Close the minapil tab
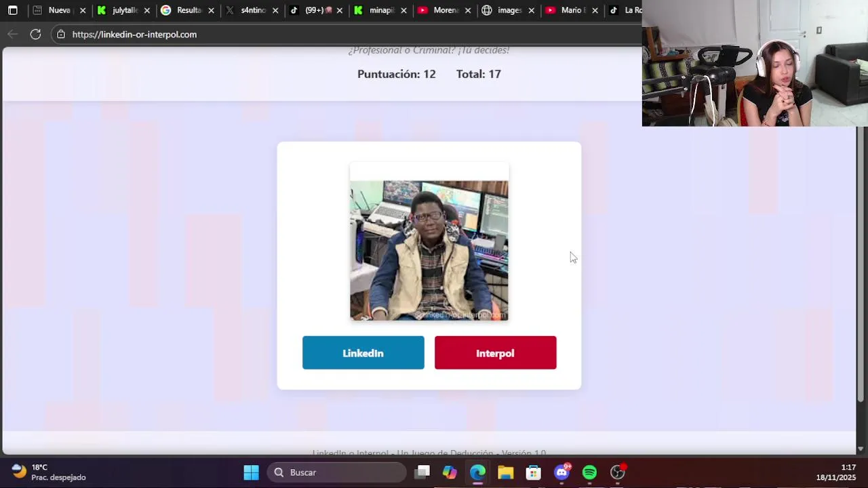Viewport: 868px width, 488px height. [403, 11]
